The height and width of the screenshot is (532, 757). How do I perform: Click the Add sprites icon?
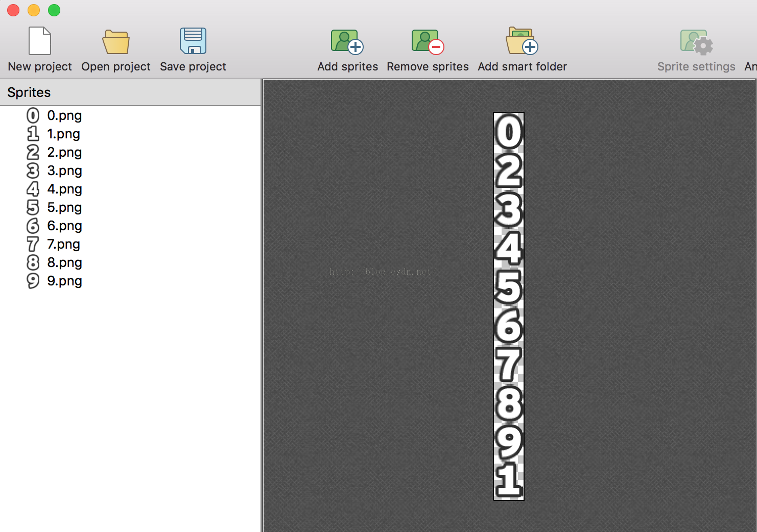tap(347, 41)
